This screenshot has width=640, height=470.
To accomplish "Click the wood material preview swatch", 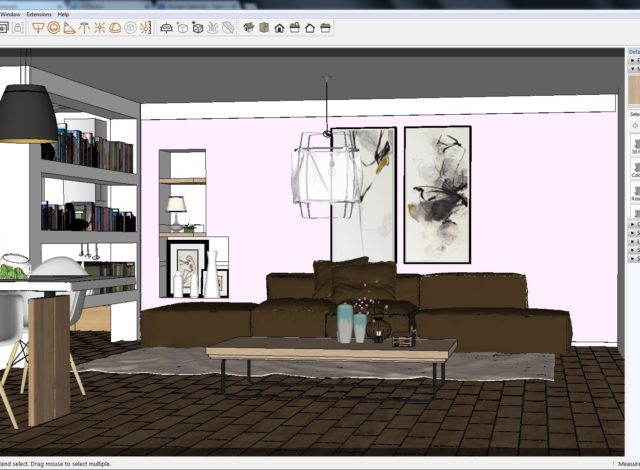I will (x=634, y=89).
